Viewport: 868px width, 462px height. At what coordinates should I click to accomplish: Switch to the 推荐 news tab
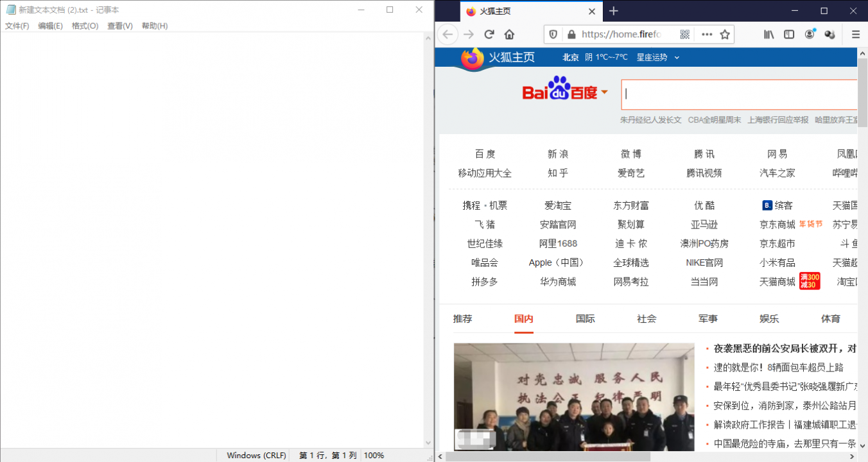pyautogui.click(x=462, y=318)
